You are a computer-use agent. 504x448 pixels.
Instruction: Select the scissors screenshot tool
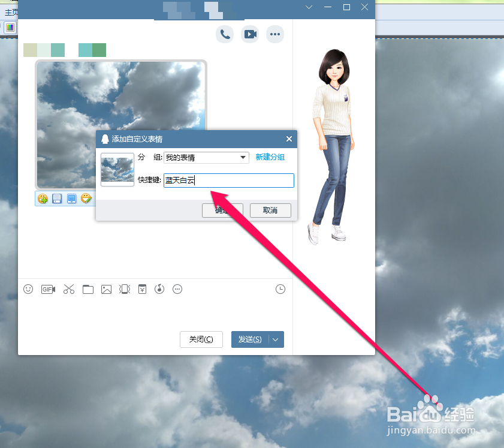[69, 289]
